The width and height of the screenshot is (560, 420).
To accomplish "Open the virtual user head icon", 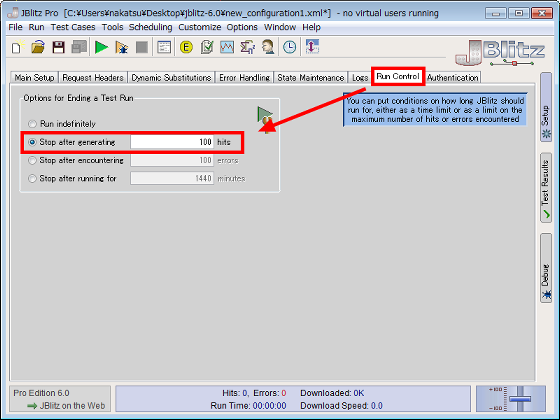I will tap(268, 47).
